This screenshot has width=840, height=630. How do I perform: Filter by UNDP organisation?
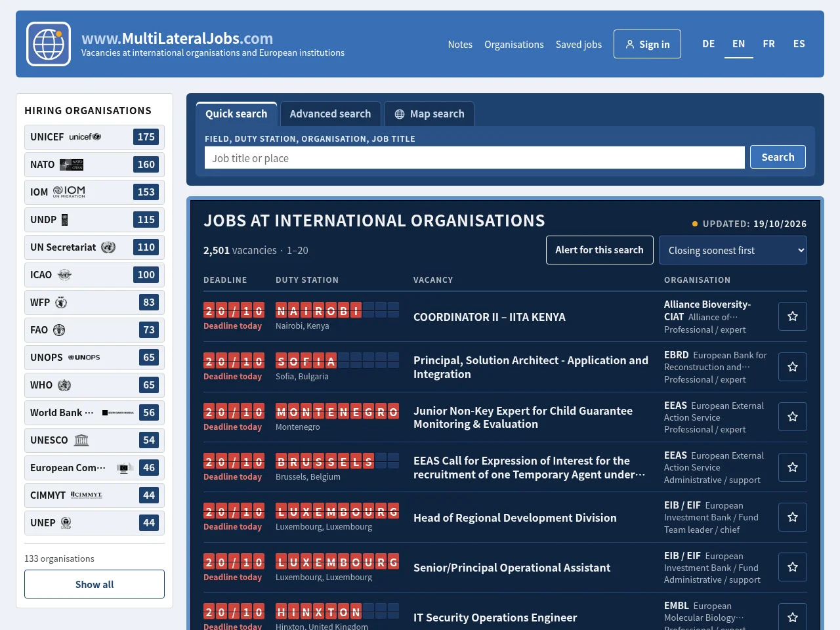coord(94,220)
